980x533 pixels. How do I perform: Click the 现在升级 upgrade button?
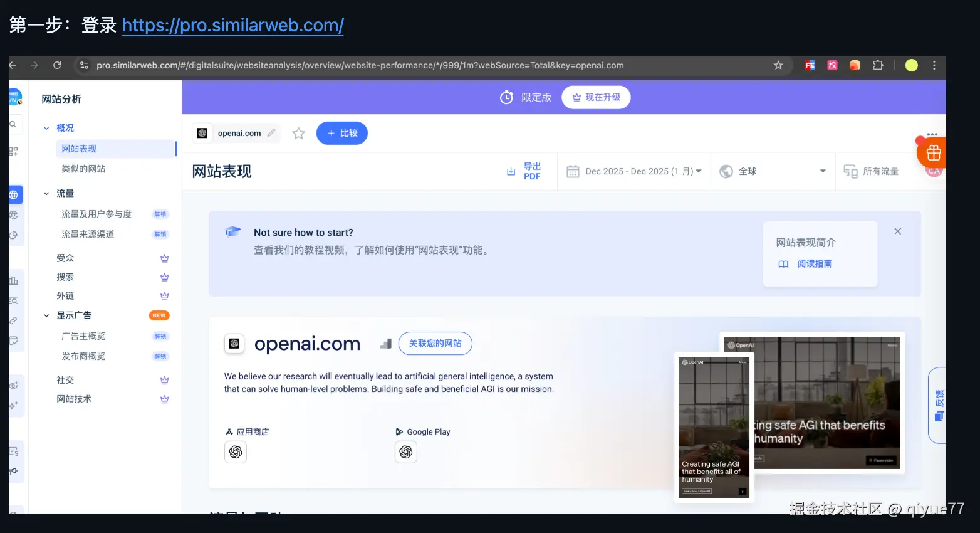click(x=596, y=97)
